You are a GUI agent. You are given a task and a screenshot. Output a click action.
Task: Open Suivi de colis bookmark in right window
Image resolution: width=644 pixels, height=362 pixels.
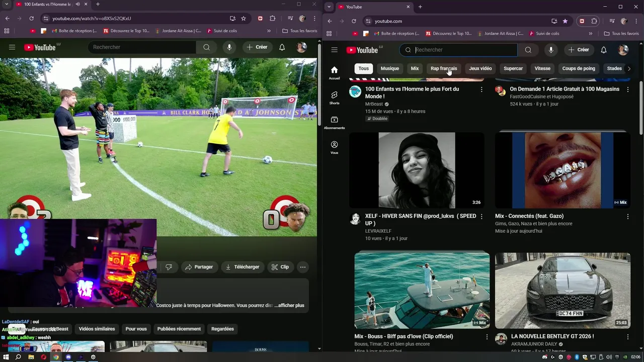pyautogui.click(x=543, y=34)
